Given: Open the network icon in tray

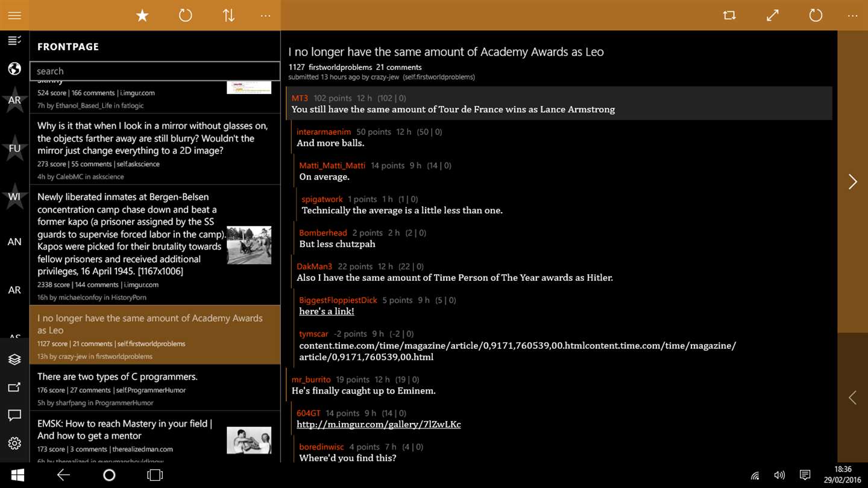Looking at the screenshot, I should click(x=755, y=475).
